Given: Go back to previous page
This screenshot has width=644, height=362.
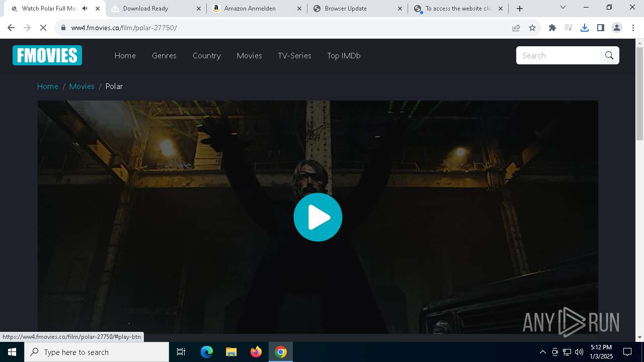Looking at the screenshot, I should coord(11,28).
